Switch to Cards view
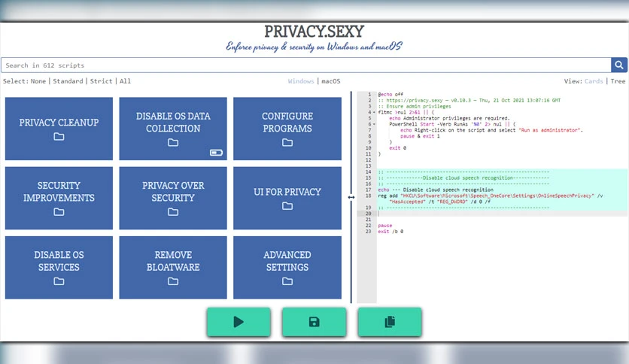Viewport: 629px width, 364px height. [x=594, y=81]
